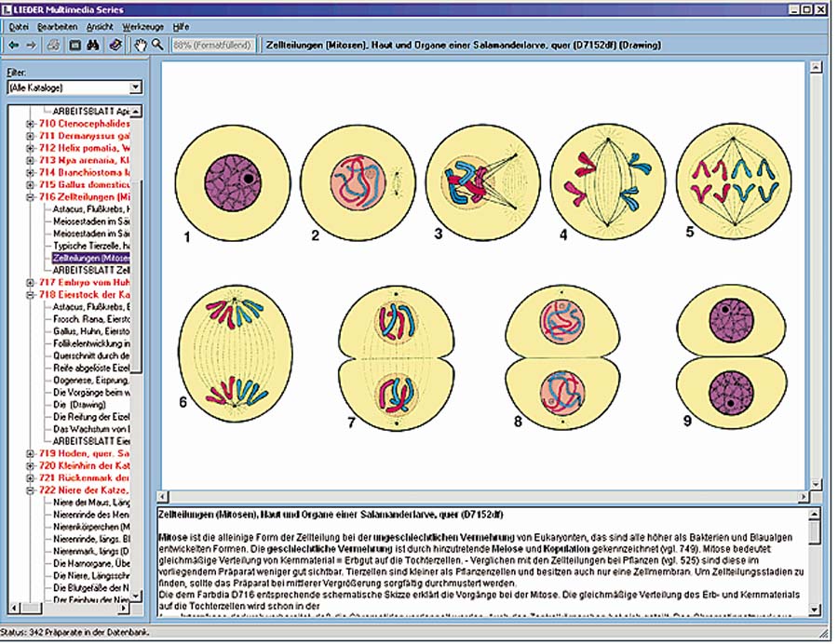Expand the 712 Helix pomatia tree node
This screenshot has height=644, width=838.
tap(30, 149)
